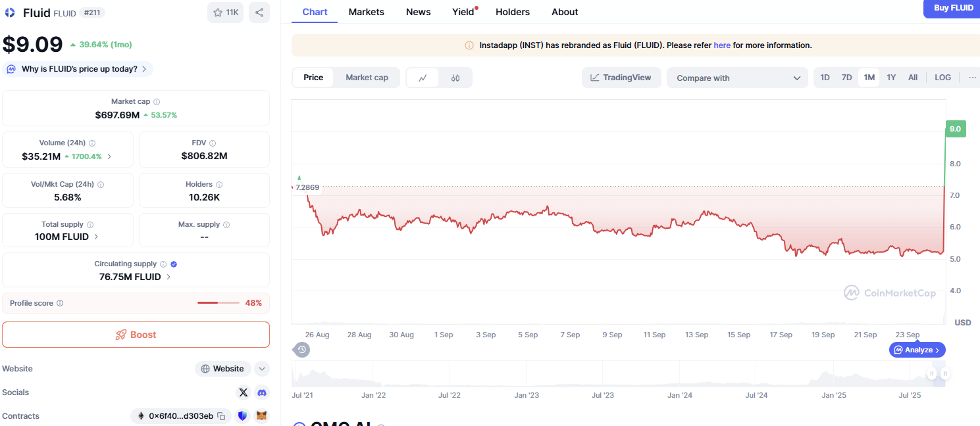Open the Yield tab
Viewport: 980px width, 426px height.
tap(464, 12)
